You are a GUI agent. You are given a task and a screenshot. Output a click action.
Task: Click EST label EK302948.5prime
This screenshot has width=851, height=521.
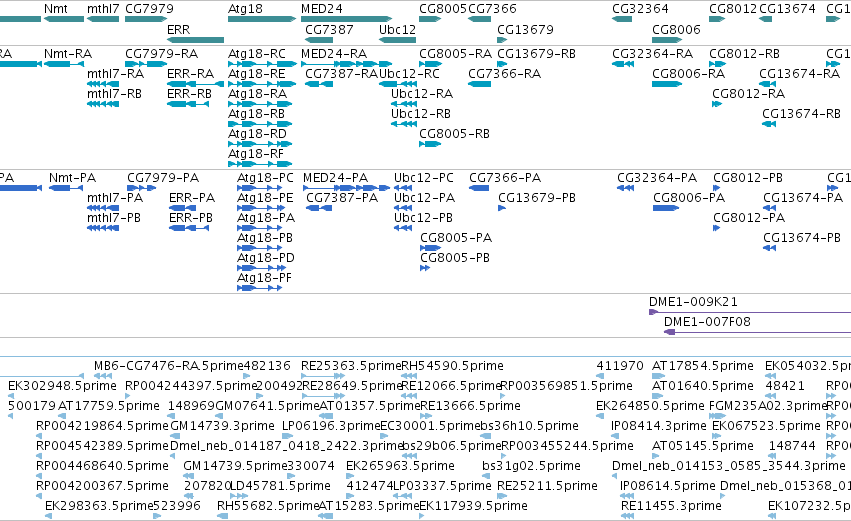point(62,386)
